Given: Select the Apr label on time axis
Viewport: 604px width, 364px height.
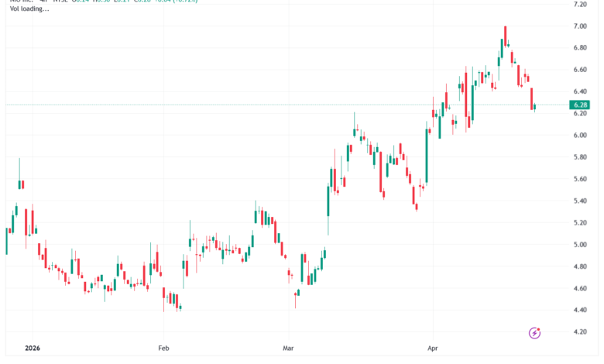Looking at the screenshot, I should pyautogui.click(x=433, y=349).
